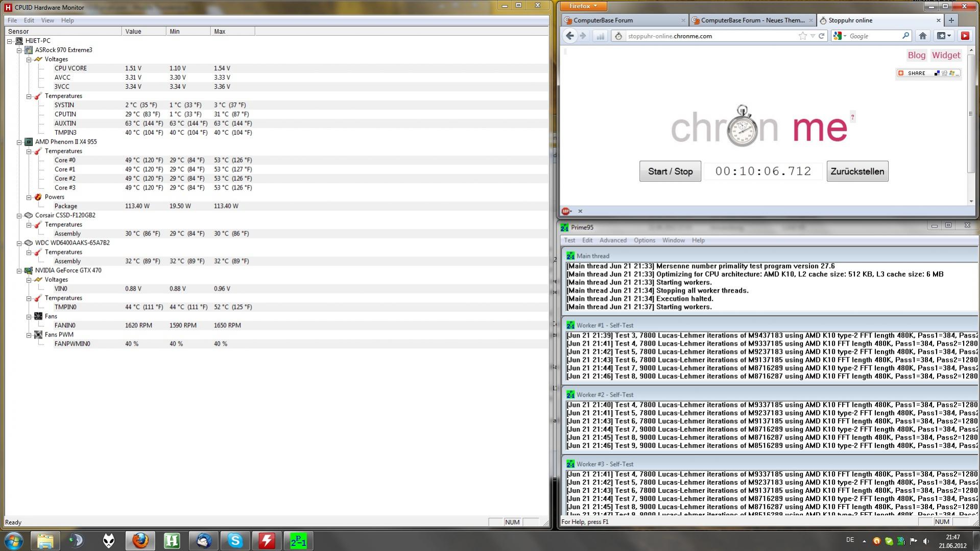Click search magnifier in Google box
This screenshot has width=980, height=551.
tap(905, 36)
